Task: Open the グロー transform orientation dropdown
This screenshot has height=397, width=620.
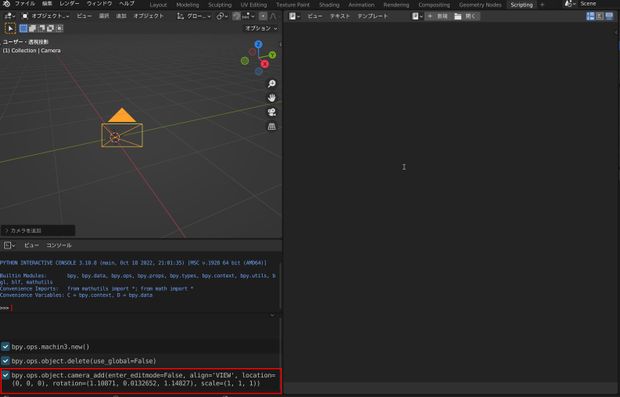Action: point(193,16)
